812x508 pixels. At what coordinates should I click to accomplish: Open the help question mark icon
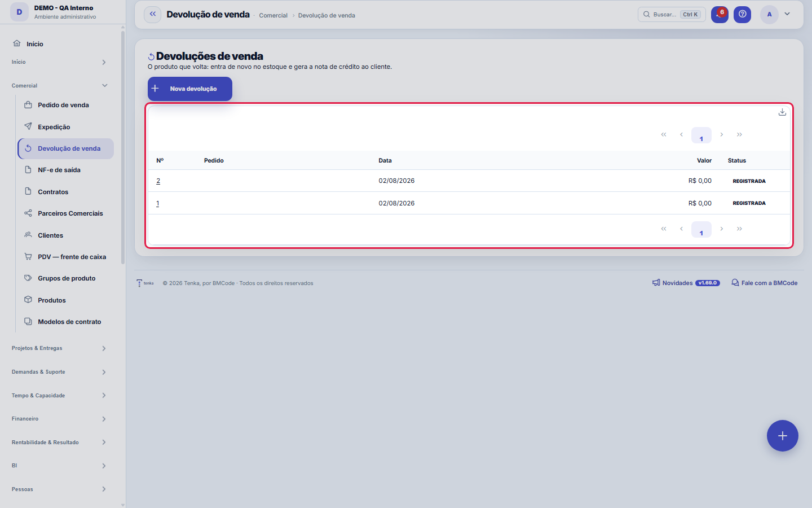pos(743,15)
